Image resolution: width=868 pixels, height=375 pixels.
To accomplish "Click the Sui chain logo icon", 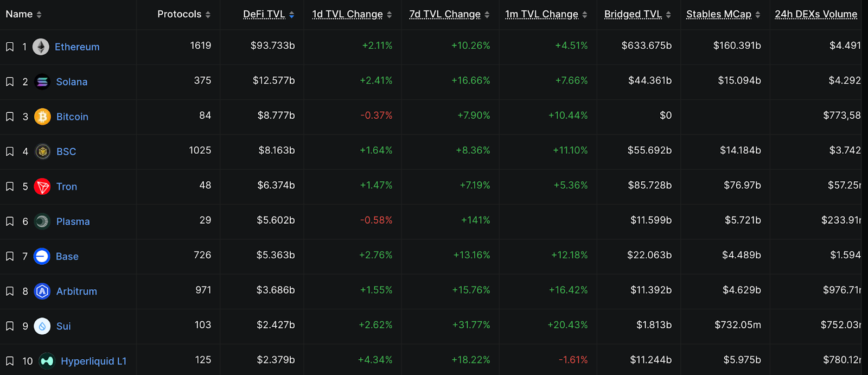I will (42, 326).
